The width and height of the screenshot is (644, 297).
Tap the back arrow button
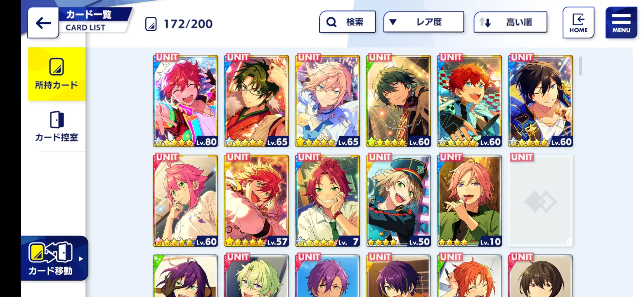tap(43, 23)
